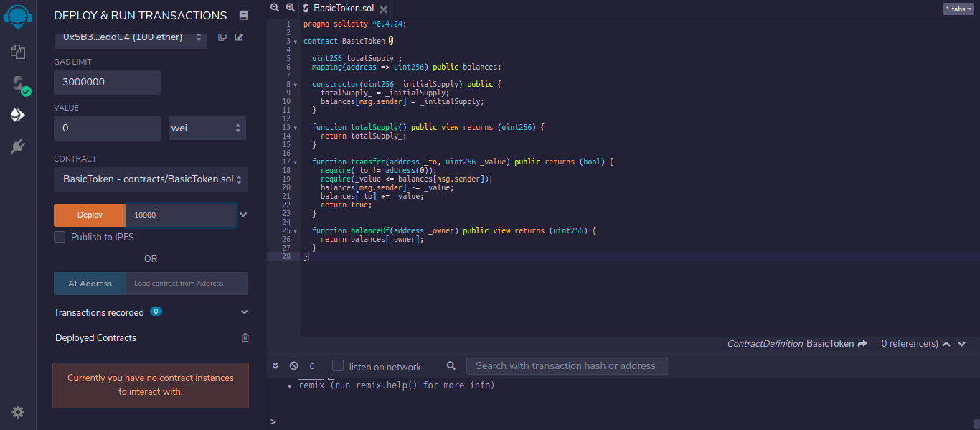The height and width of the screenshot is (430, 980).
Task: Enable Publish to IPFS checkbox
Action: (60, 237)
